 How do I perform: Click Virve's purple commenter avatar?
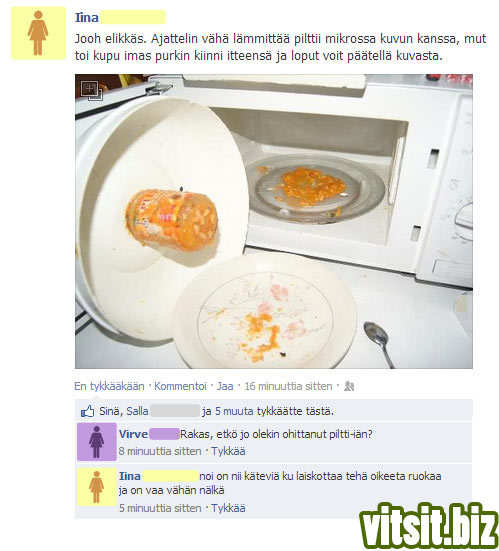tap(97, 442)
